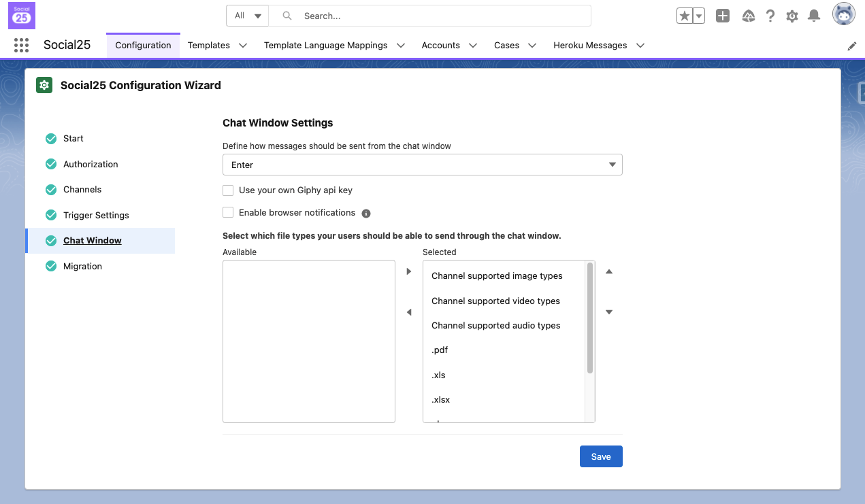This screenshot has width=865, height=504.
Task: Switch to the Configuration tab
Action: [143, 46]
